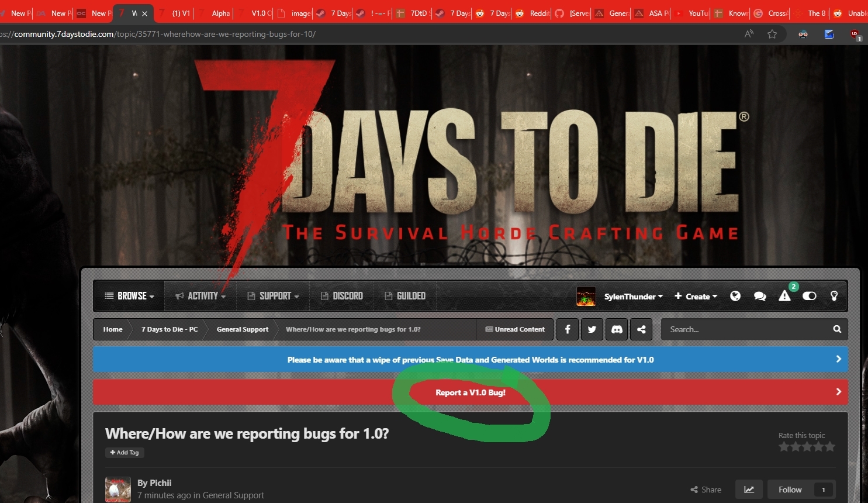Open the Create dropdown
Image resolution: width=868 pixels, height=503 pixels.
[x=696, y=297]
